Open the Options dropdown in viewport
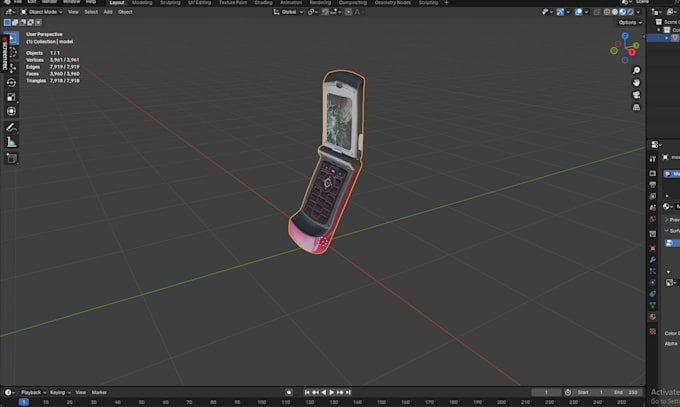The image size is (680, 407). click(x=630, y=23)
